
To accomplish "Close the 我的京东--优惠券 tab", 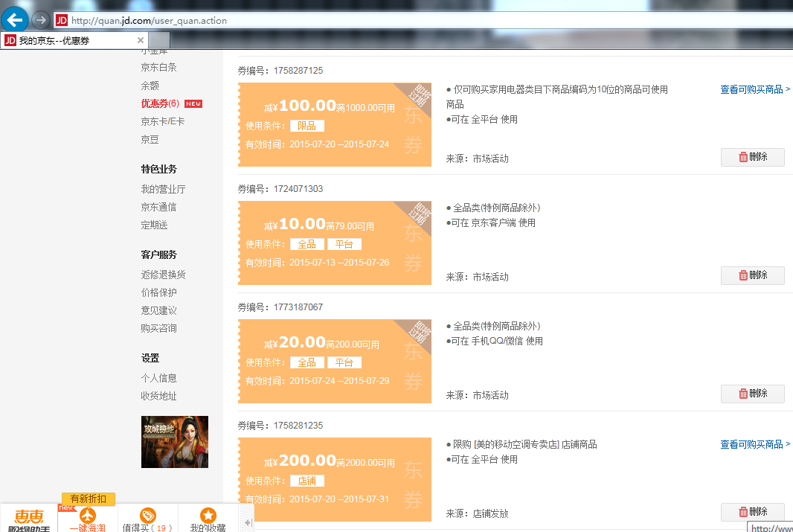I will [x=141, y=40].
